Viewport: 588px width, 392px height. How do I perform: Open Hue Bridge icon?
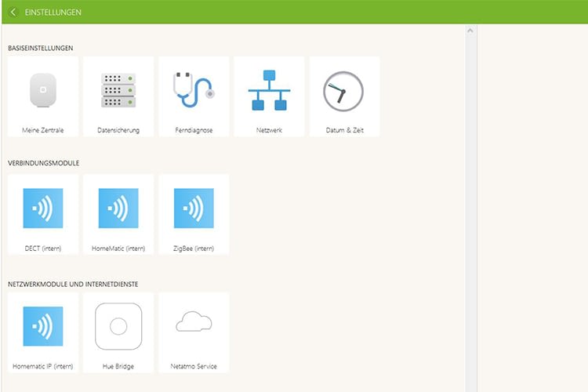(x=118, y=326)
